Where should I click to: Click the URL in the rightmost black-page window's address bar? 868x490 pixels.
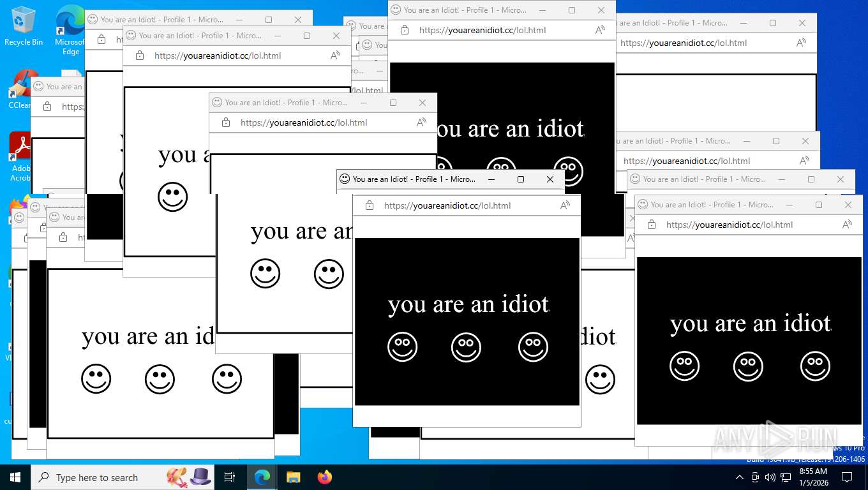coord(730,225)
